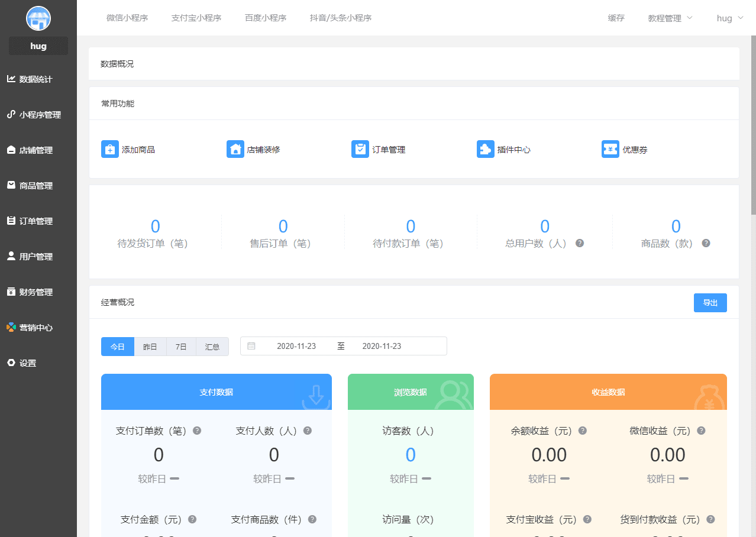Click the 插件中心 puzzle icon
756x537 pixels.
486,149
